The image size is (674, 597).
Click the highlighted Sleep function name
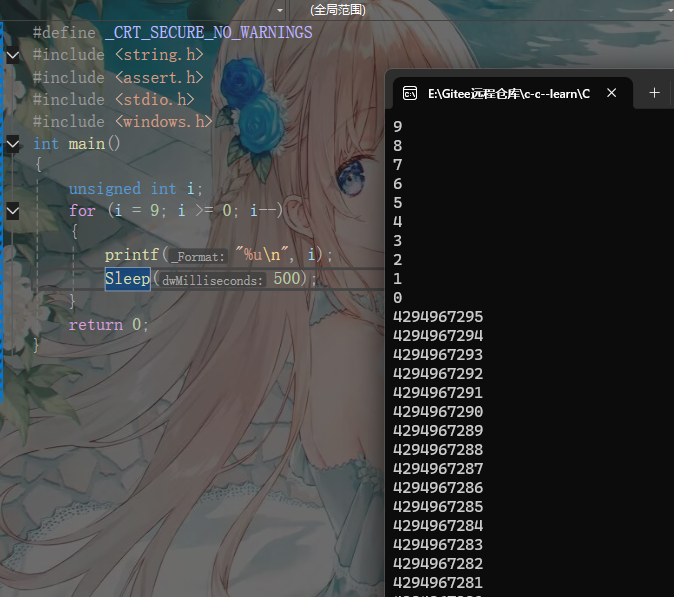128,279
